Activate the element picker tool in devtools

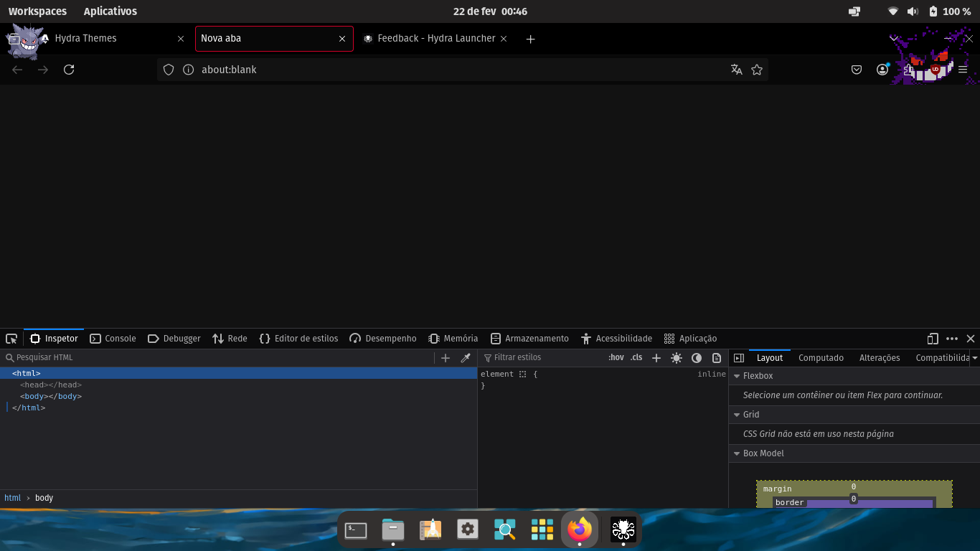pyautogui.click(x=11, y=339)
